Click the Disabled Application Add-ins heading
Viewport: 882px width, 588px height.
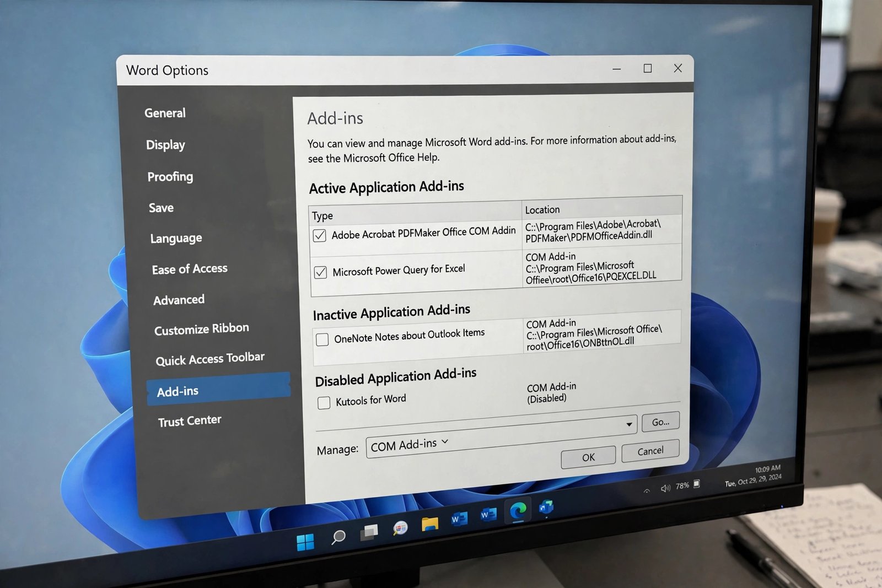pyautogui.click(x=396, y=377)
